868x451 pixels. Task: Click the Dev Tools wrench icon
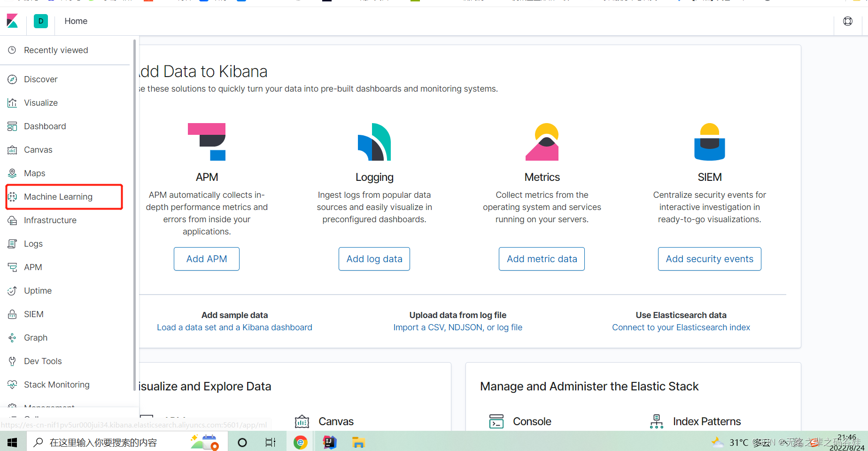(x=12, y=361)
